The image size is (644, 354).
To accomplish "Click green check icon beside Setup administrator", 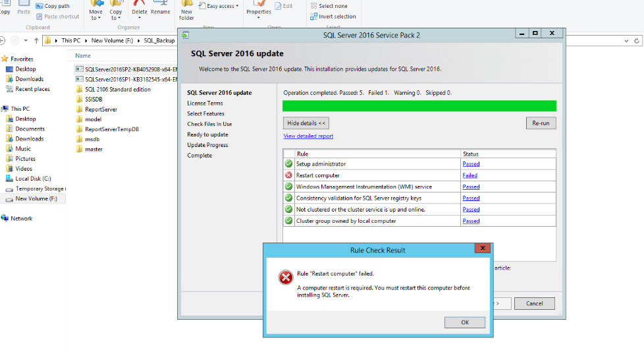I will pyautogui.click(x=288, y=163).
